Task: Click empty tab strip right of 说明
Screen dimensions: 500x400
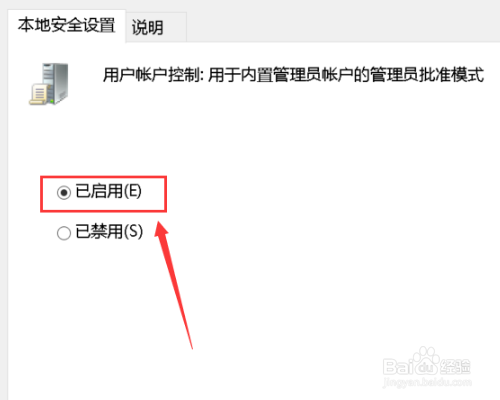Action: pyautogui.click(x=343, y=27)
